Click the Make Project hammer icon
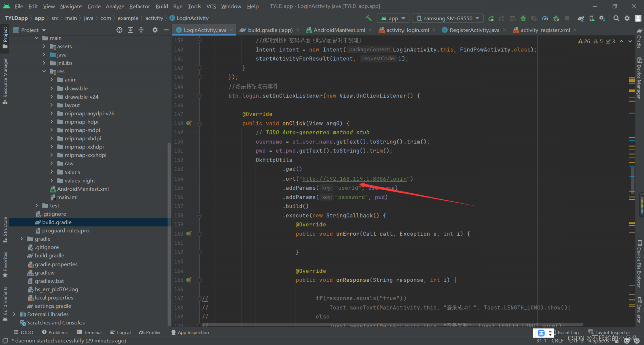644x345 pixels. point(369,18)
